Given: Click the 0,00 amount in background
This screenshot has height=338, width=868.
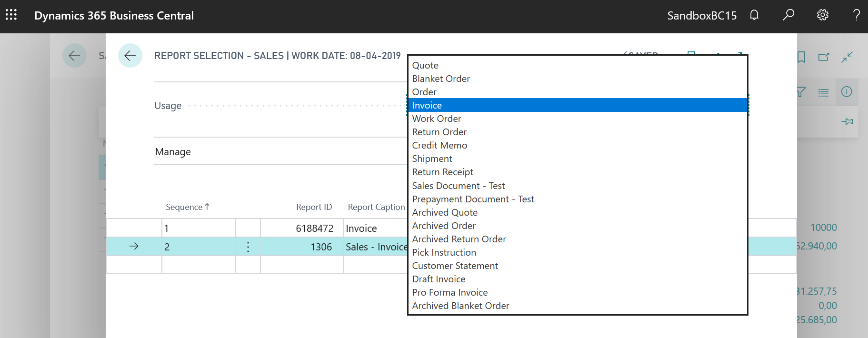Looking at the screenshot, I should click(x=828, y=306).
